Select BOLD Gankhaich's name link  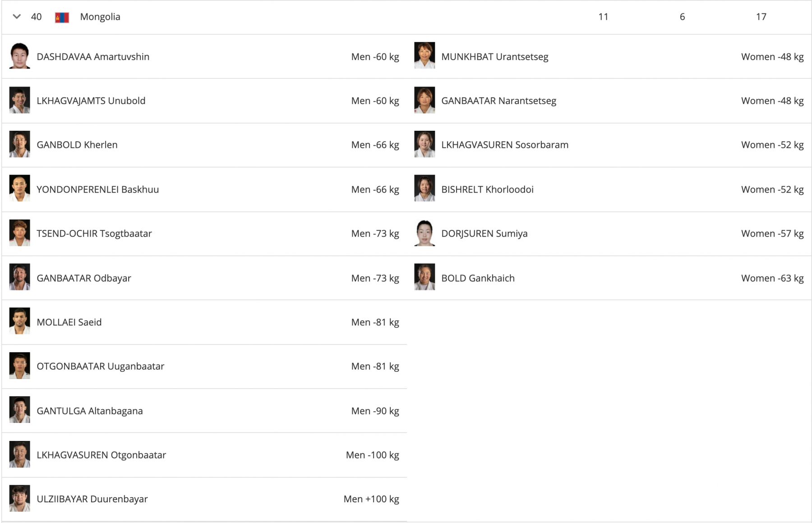[478, 278]
